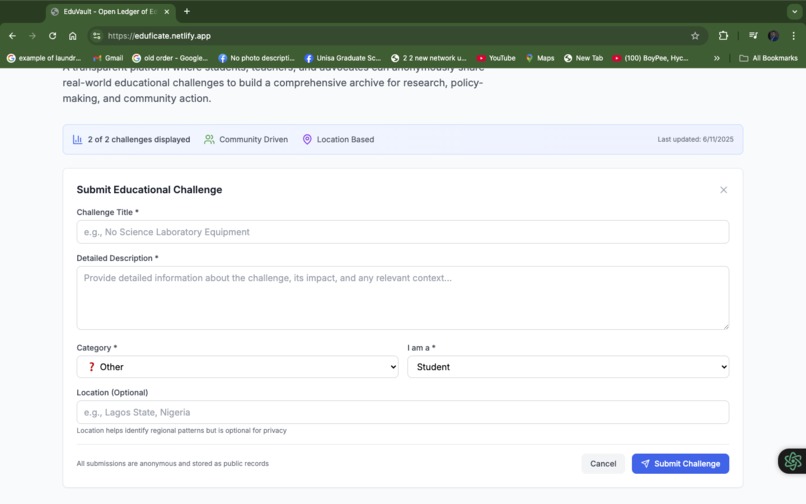Viewport: 806px width, 504px height.
Task: Click the 'Detailed Description *' label
Action: 117,258
